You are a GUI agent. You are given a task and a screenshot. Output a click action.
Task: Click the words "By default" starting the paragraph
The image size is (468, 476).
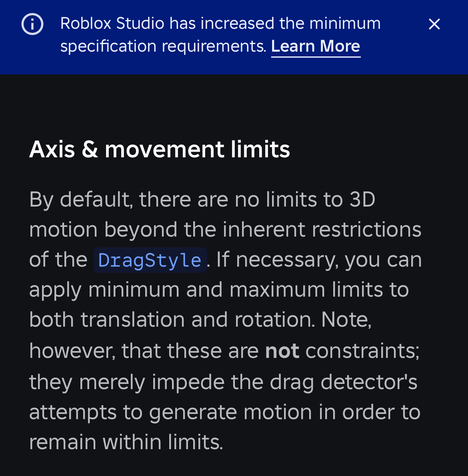[x=80, y=199]
